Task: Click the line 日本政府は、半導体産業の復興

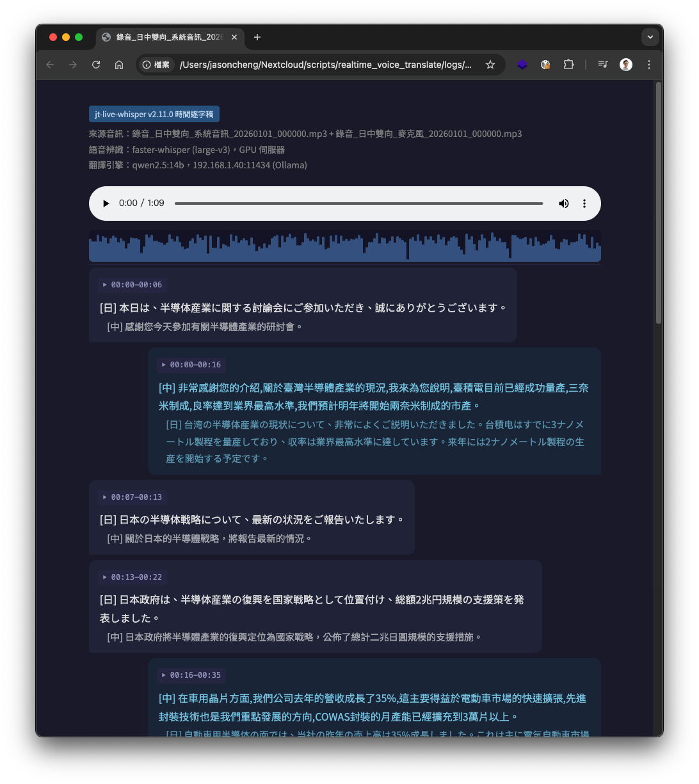Action: tap(312, 609)
